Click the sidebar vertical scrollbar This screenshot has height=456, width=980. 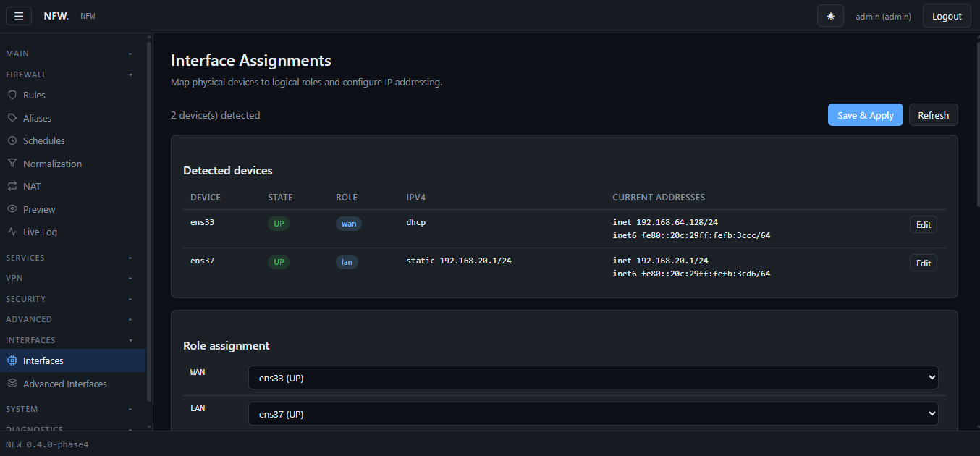point(149,221)
